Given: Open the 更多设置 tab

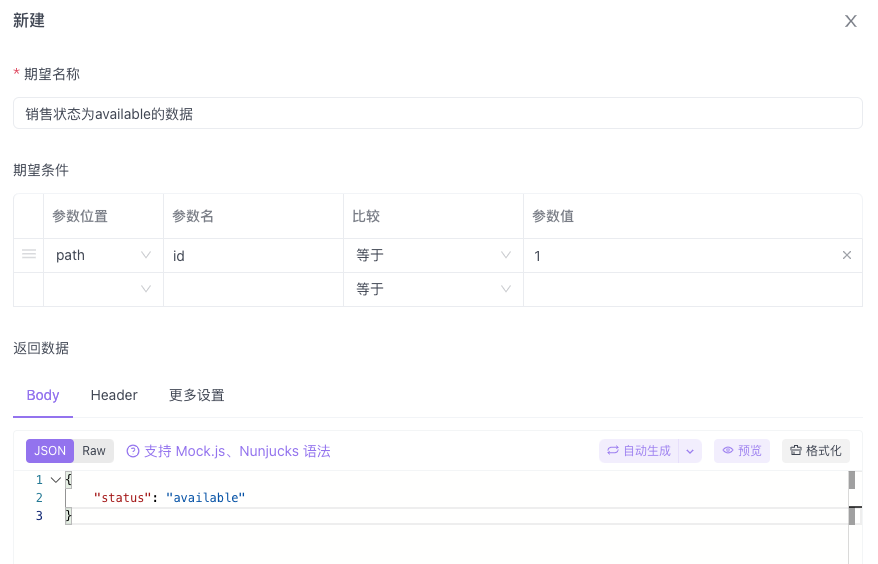Looking at the screenshot, I should click(x=197, y=395).
